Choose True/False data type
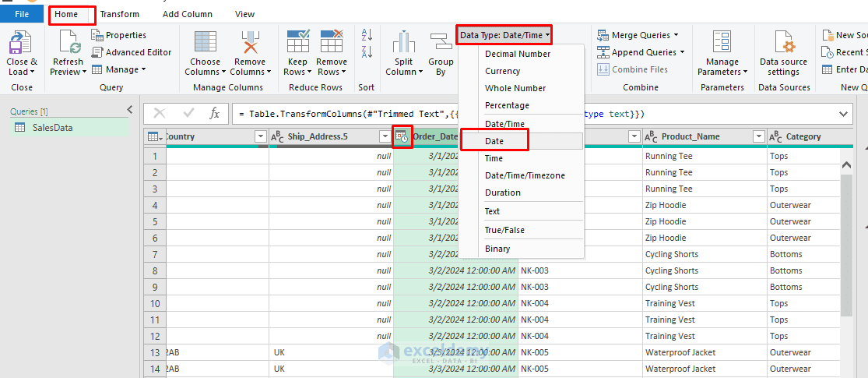Viewport: 868px width, 378px height. pyautogui.click(x=521, y=230)
